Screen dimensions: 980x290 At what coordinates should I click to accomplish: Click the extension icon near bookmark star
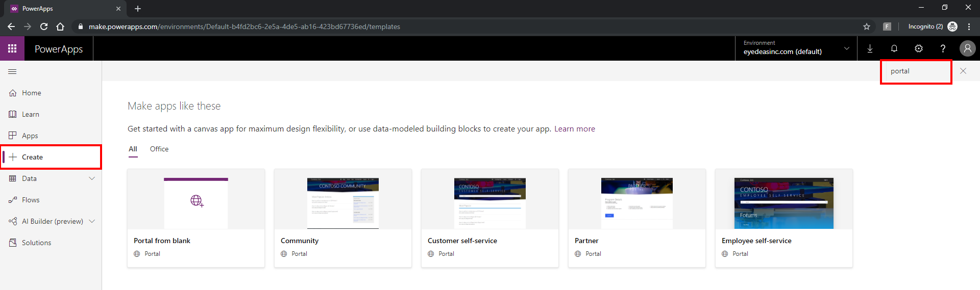tap(887, 27)
